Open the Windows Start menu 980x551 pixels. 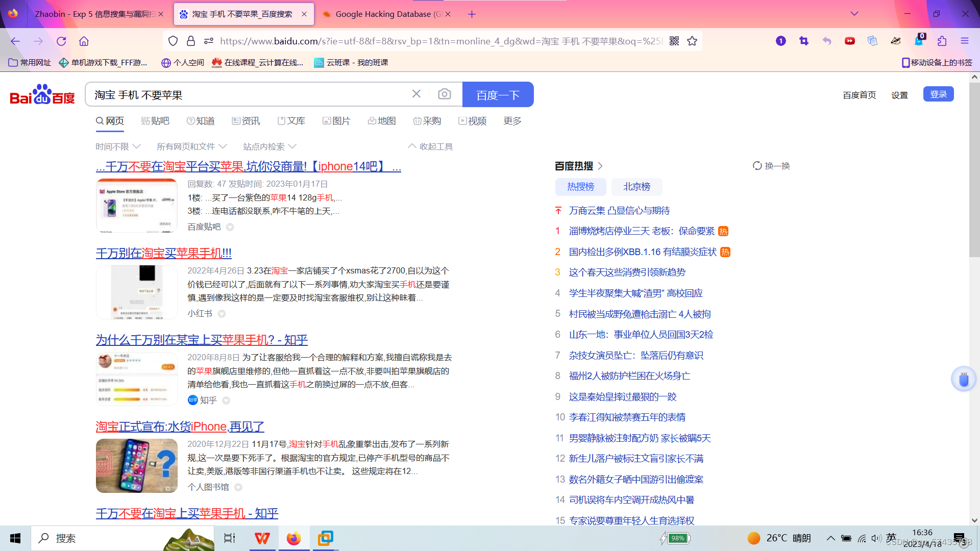[x=15, y=538]
